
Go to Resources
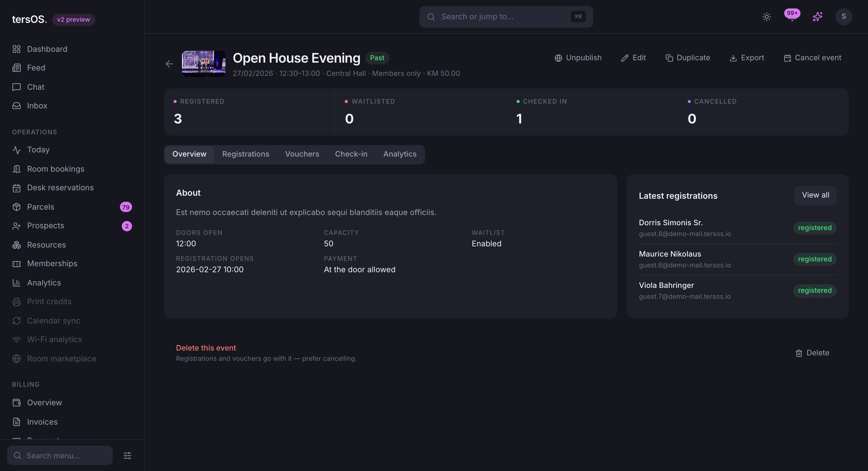point(72,245)
